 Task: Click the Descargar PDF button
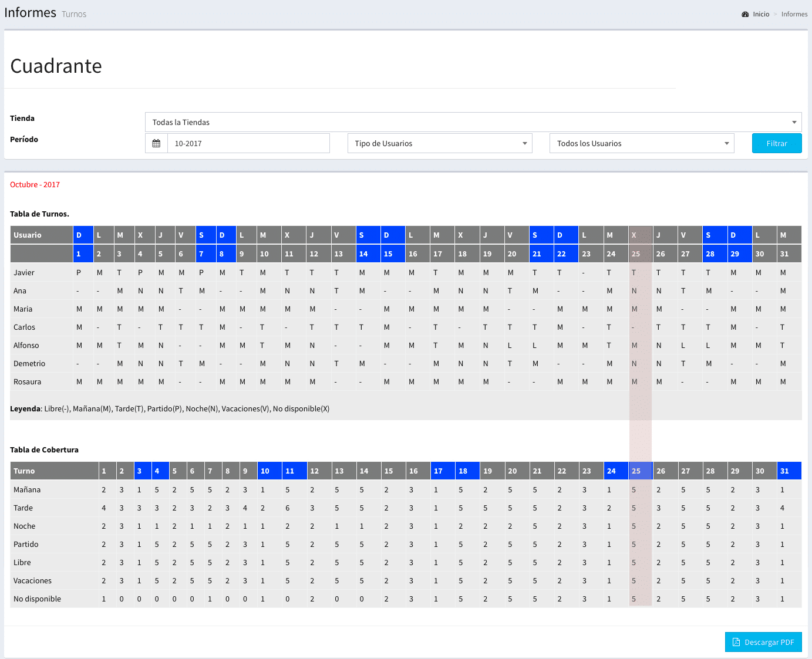[763, 642]
